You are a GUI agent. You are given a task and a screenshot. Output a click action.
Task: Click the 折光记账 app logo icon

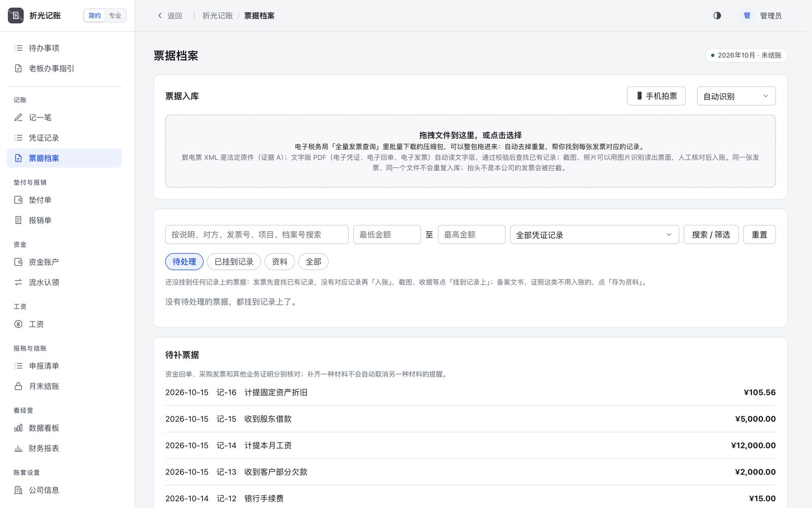click(16, 16)
